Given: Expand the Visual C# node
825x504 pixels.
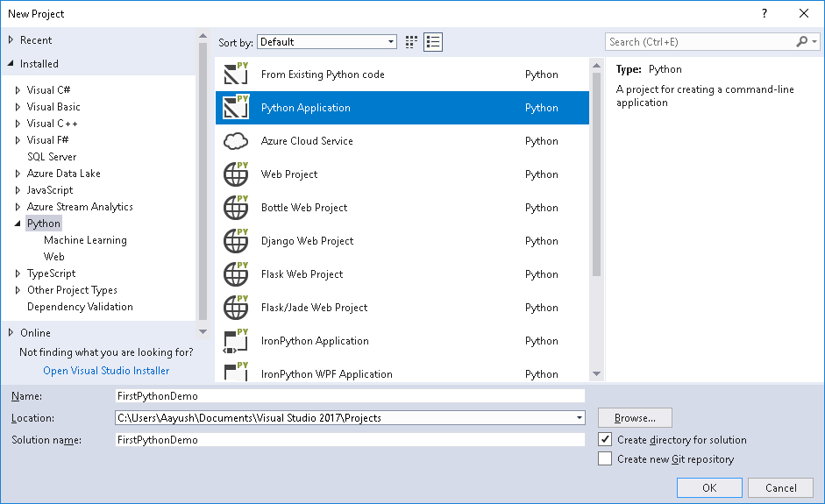Looking at the screenshot, I should click(18, 90).
